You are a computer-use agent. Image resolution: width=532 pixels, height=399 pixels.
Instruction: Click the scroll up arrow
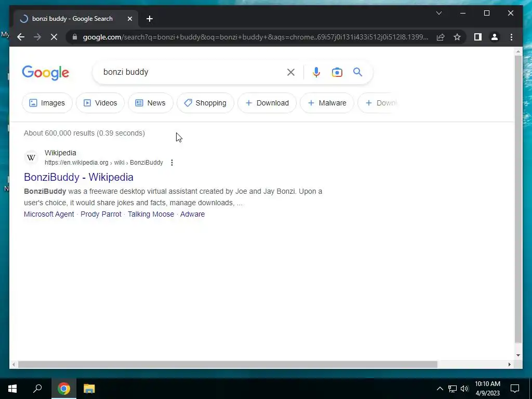518,51
